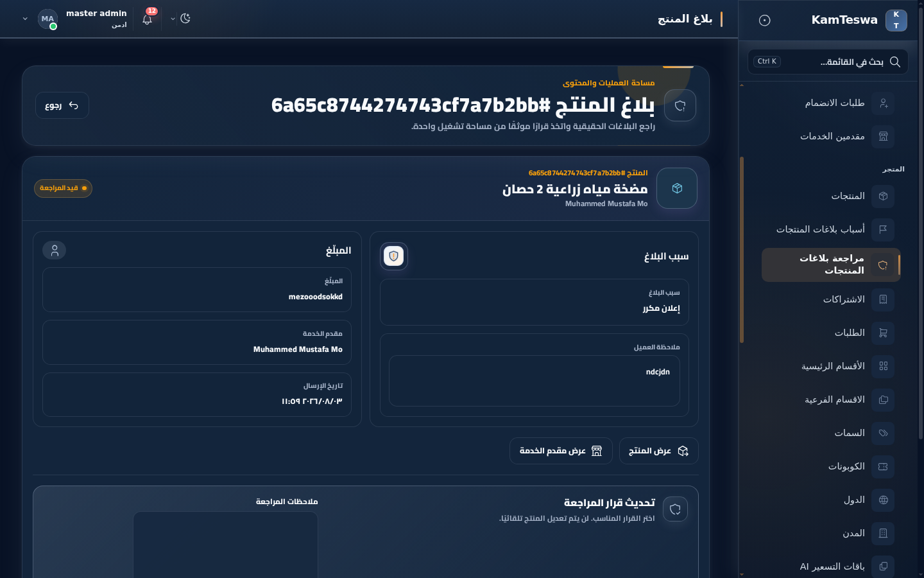Viewport: 924px width, 578px height.
Task: Click the submission date value under تاريخ الإرسال
Action: 312,401
